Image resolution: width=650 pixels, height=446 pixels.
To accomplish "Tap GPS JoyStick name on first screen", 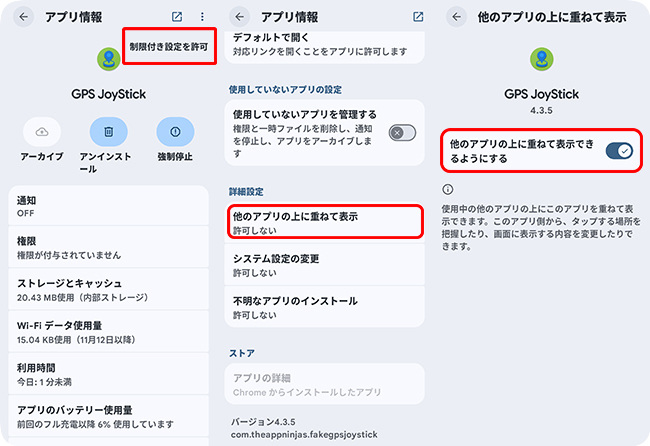I will pos(109,94).
